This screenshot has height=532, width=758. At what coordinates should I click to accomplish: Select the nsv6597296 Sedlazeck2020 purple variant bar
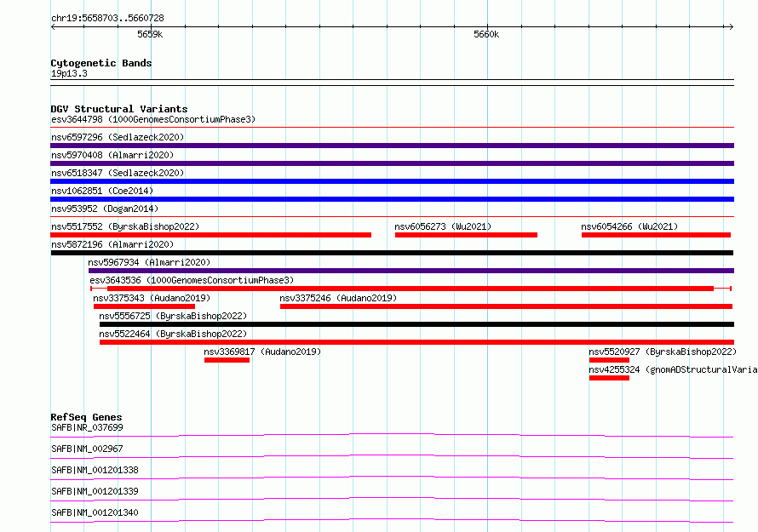392,146
